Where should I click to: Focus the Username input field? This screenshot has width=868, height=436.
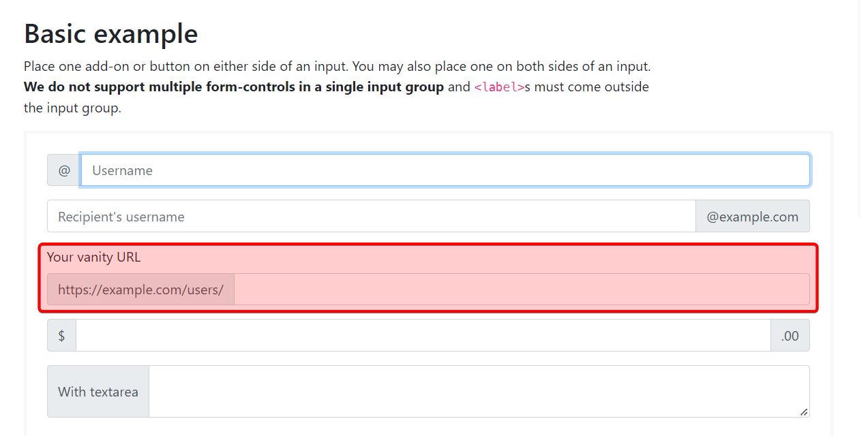(445, 170)
